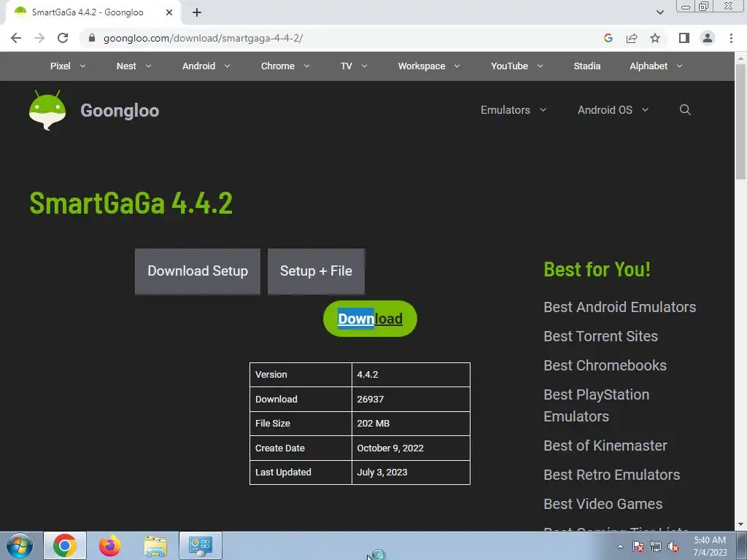Open the Best Chromebooks link

click(x=605, y=366)
